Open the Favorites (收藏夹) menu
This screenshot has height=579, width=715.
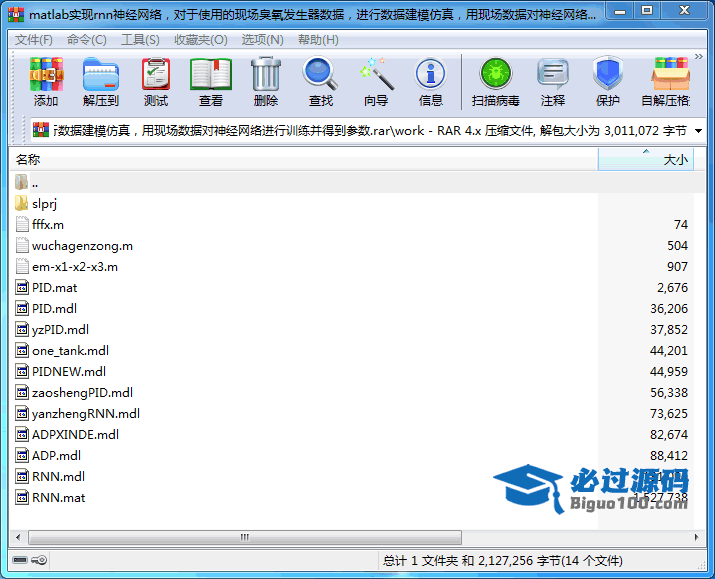201,40
